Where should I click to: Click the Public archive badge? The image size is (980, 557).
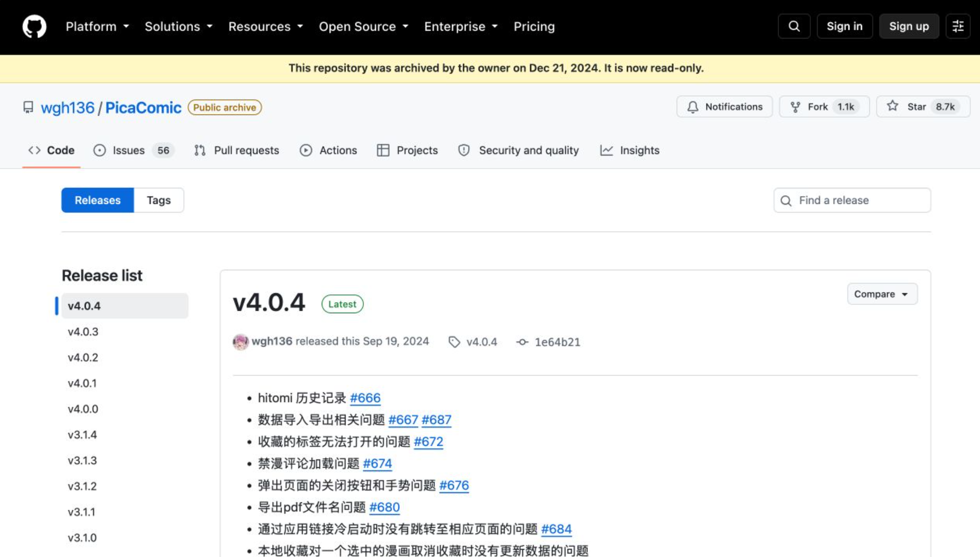pos(225,107)
